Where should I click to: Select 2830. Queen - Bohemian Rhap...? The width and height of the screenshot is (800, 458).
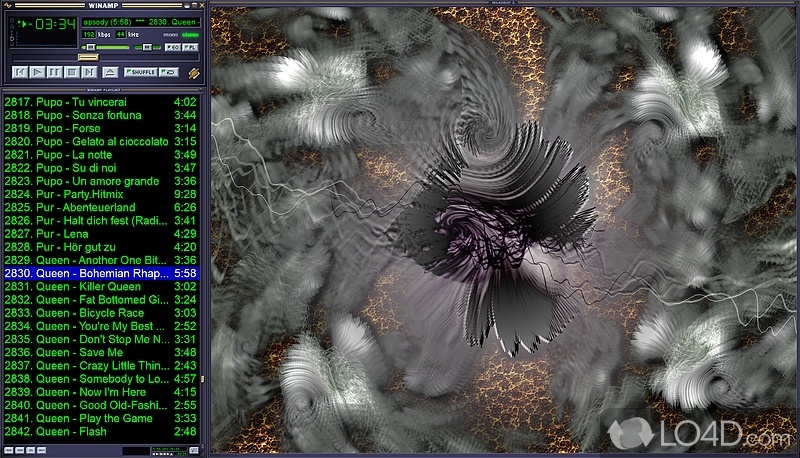point(101,273)
